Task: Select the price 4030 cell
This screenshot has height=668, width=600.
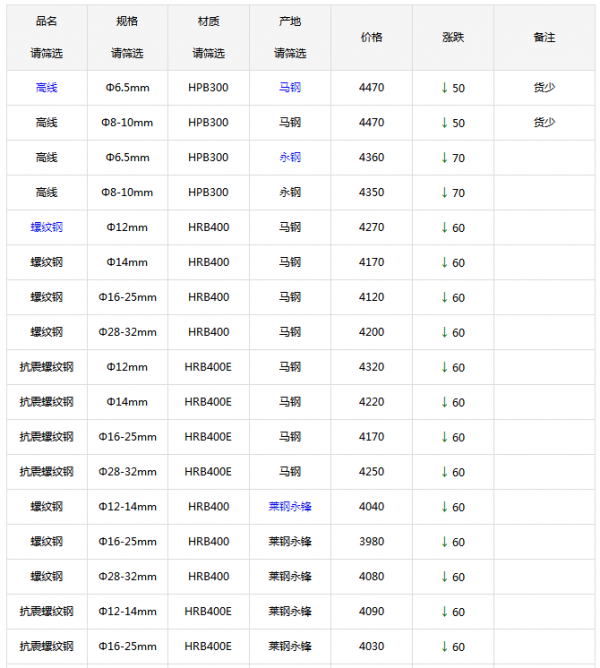Action: point(371,647)
